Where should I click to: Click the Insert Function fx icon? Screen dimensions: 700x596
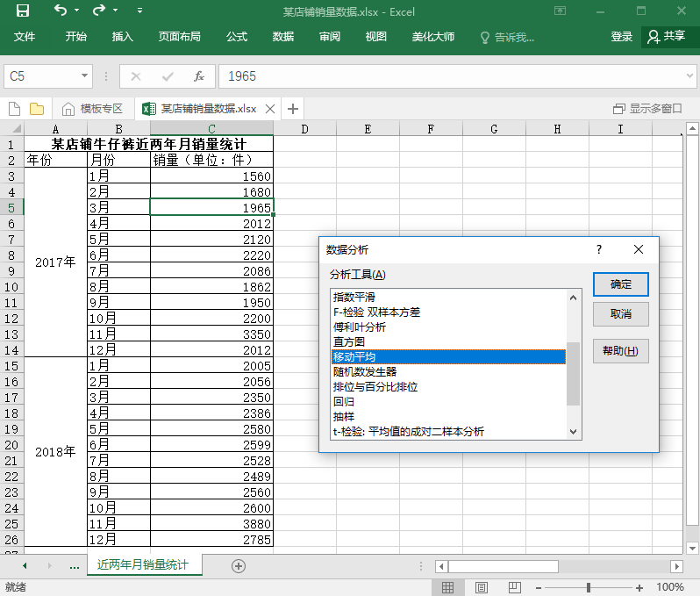coord(199,76)
